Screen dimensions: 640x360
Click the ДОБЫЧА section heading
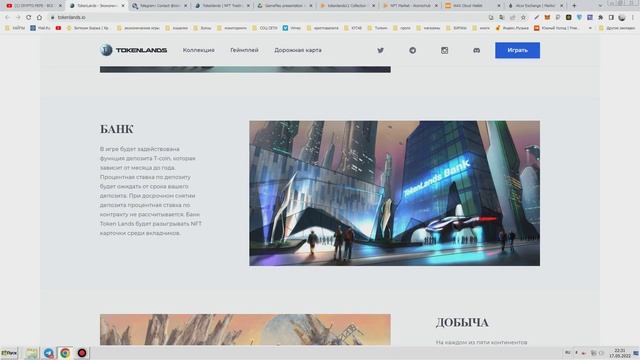pyautogui.click(x=462, y=322)
